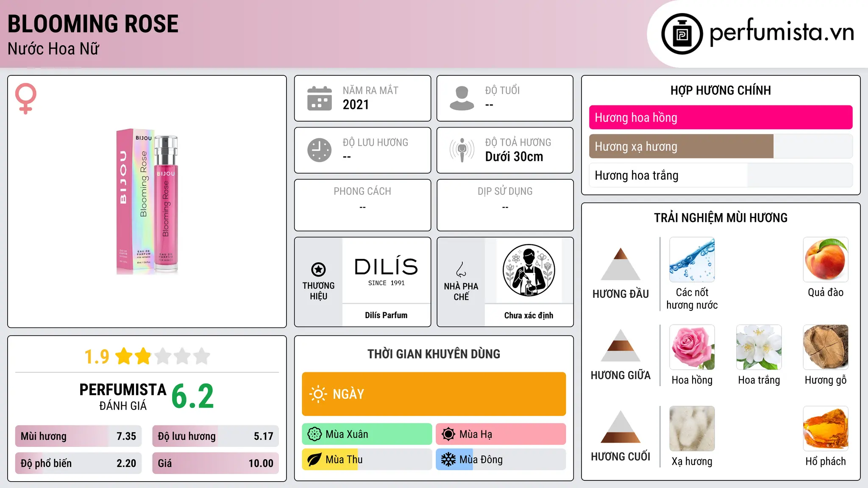
Task: Select the Hổ phách amber note image
Action: point(826,429)
